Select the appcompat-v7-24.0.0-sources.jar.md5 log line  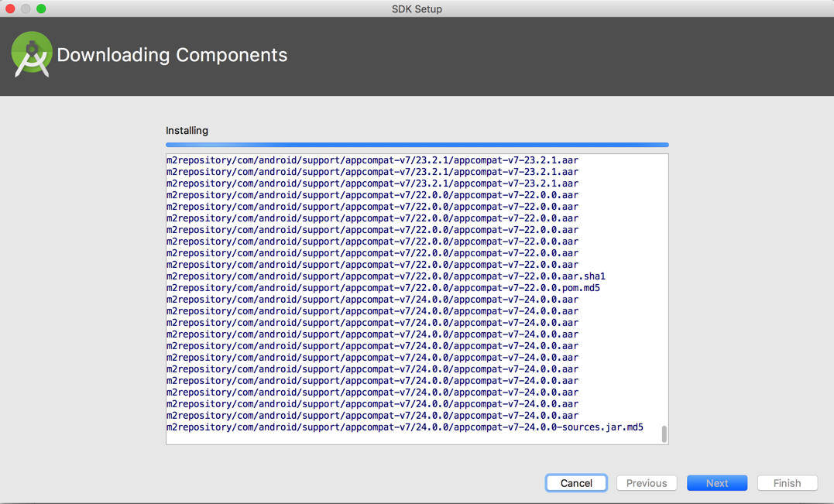(404, 427)
